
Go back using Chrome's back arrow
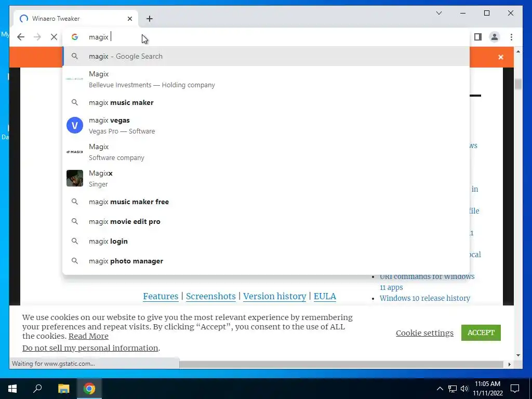[21, 37]
